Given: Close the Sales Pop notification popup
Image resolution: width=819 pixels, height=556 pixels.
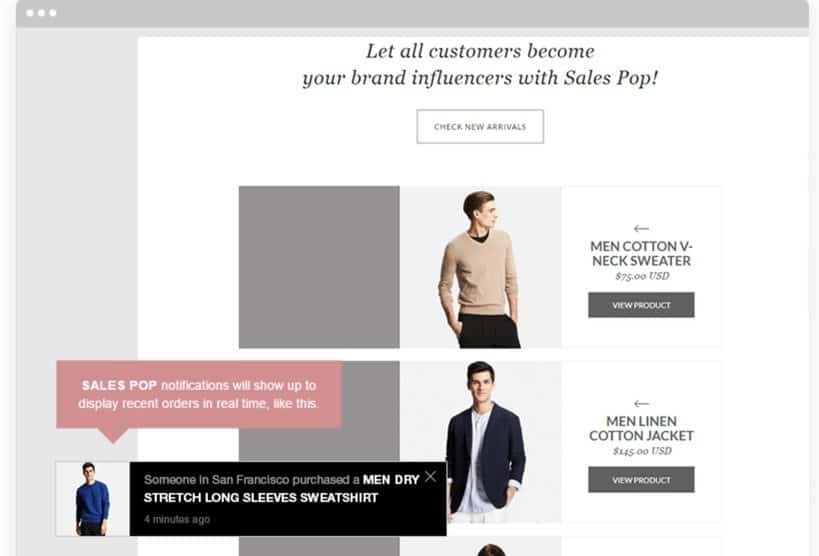Looking at the screenshot, I should point(430,476).
